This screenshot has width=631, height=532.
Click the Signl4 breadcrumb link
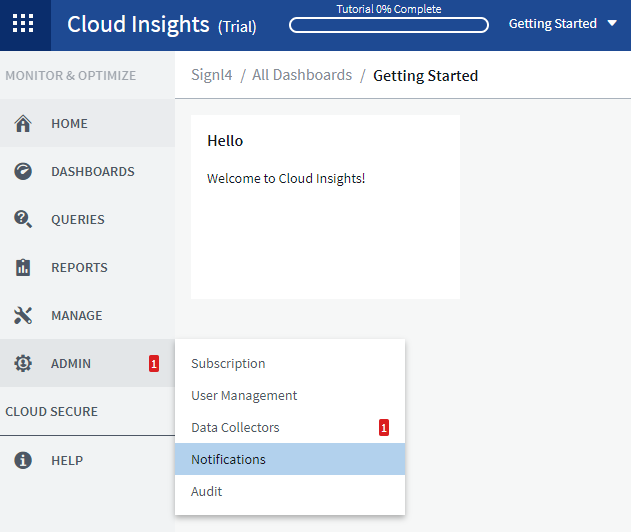(212, 75)
